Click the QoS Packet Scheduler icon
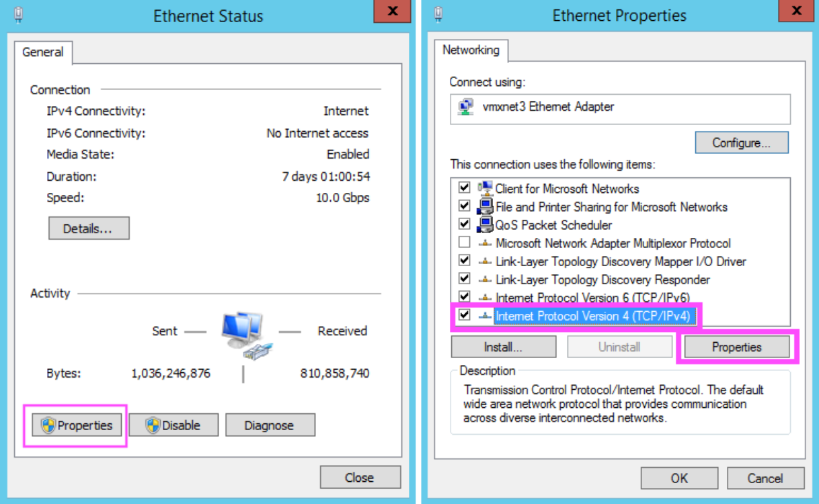Image resolution: width=819 pixels, height=504 pixels. [485, 224]
